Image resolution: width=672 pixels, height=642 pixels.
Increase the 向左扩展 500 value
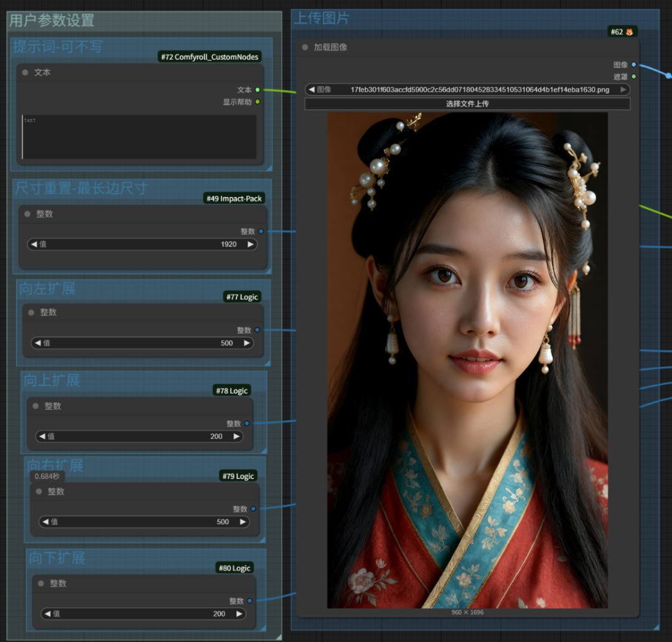(x=247, y=342)
